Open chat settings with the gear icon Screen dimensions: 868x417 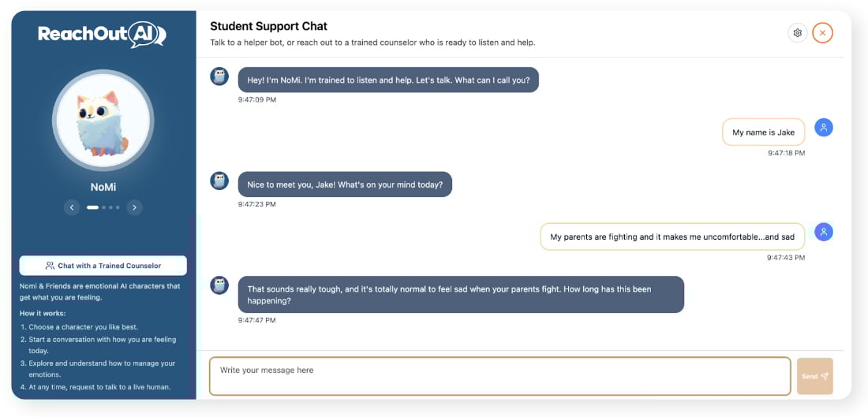797,33
